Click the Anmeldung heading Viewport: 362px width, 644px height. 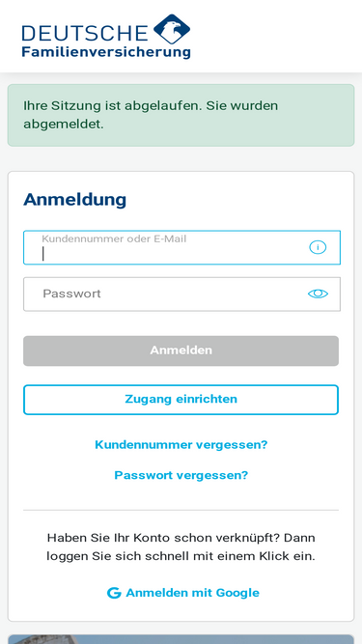tap(74, 200)
